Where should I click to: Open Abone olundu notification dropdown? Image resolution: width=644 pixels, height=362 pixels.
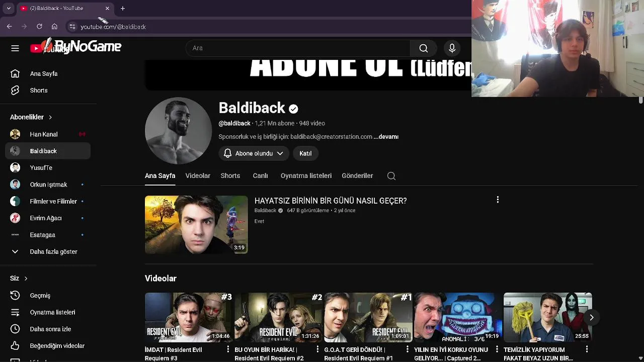[x=254, y=153]
